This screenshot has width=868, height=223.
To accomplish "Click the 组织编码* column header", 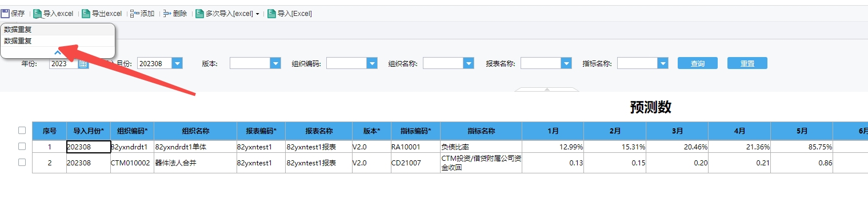I will point(132,131).
